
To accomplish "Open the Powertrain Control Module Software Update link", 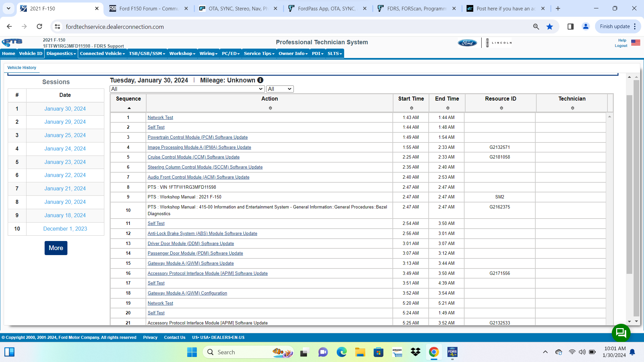I will (x=198, y=137).
